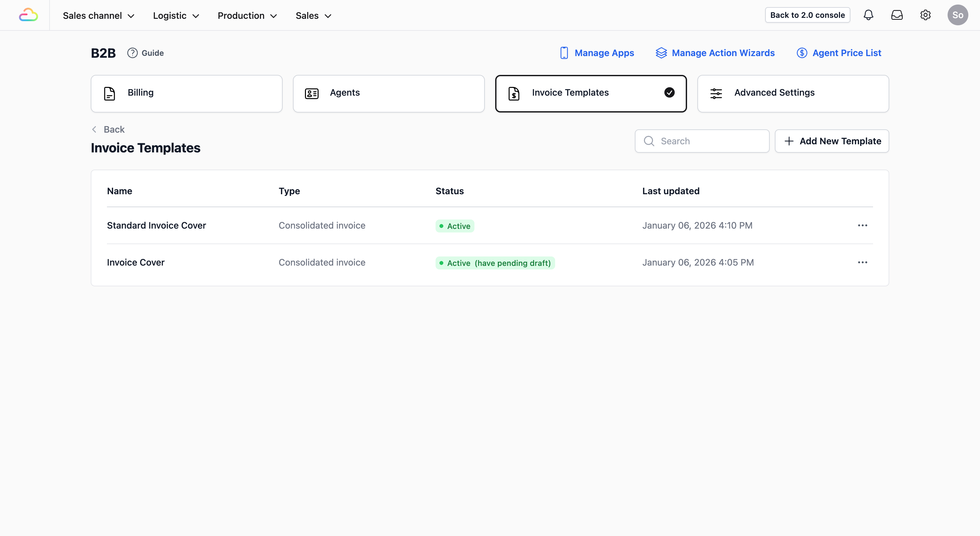This screenshot has height=536, width=980.
Task: Expand the Sales channel dropdown
Action: coord(99,16)
